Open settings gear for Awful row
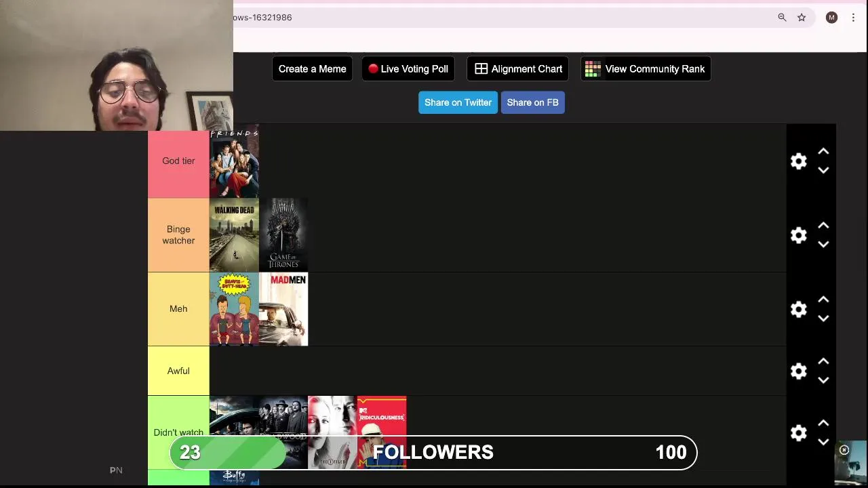Screen dimensions: 868x488 coord(799,371)
